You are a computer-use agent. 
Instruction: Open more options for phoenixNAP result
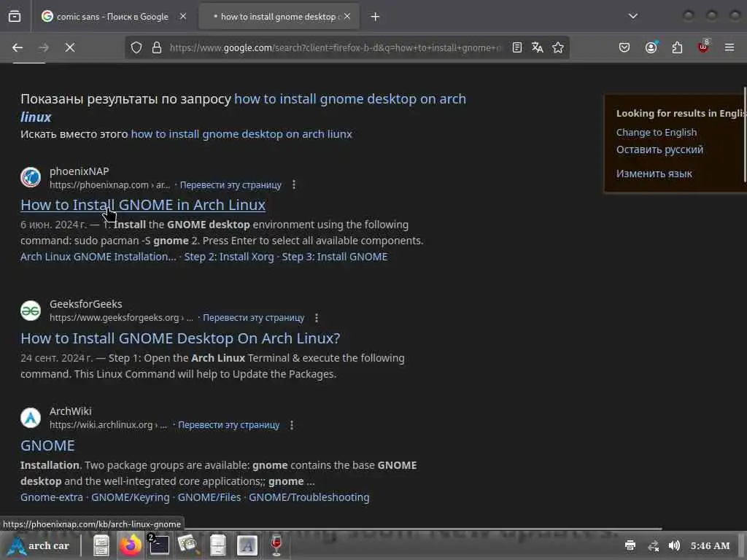(294, 184)
